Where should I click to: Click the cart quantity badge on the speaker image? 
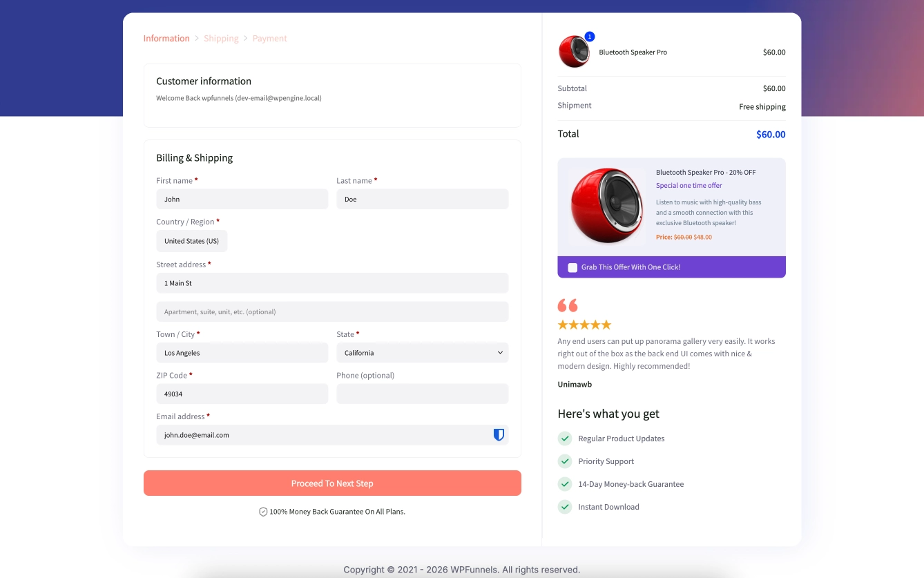pos(589,36)
